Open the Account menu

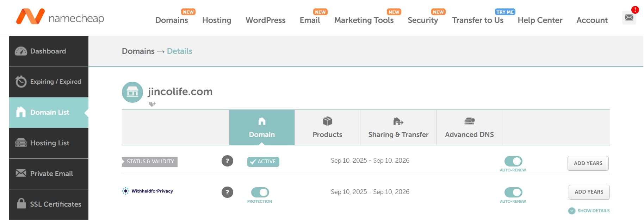(x=592, y=20)
